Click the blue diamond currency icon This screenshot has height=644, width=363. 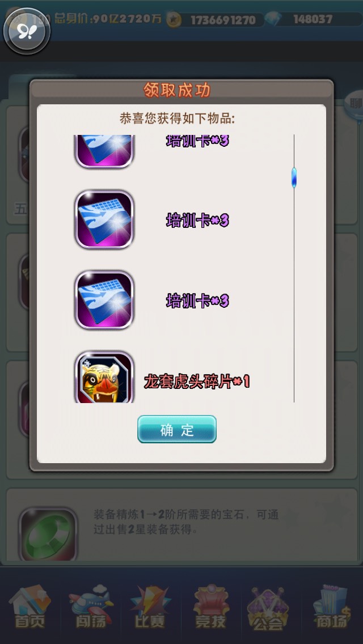tap(273, 19)
